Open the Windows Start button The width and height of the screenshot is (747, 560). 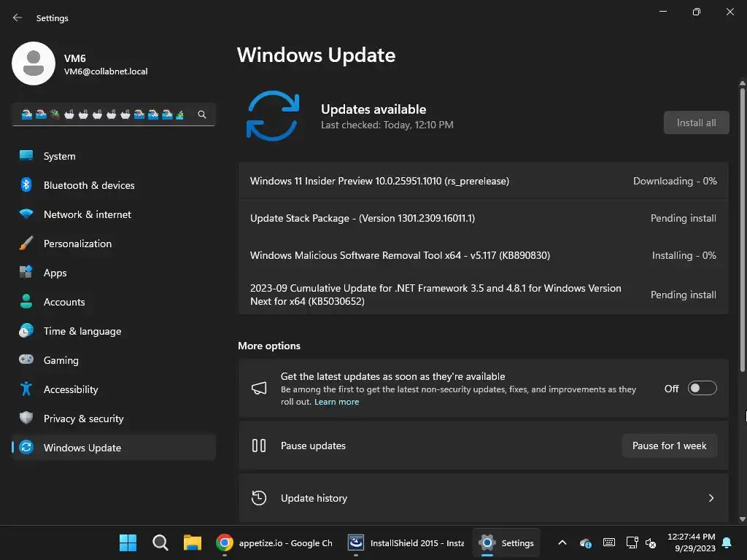pos(128,542)
